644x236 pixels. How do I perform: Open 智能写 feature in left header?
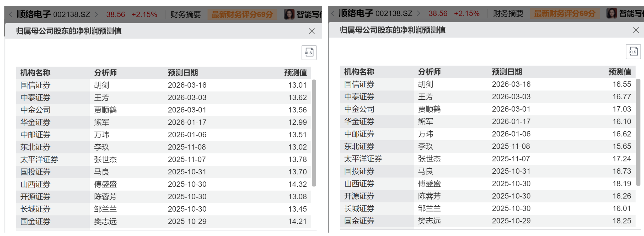309,14
